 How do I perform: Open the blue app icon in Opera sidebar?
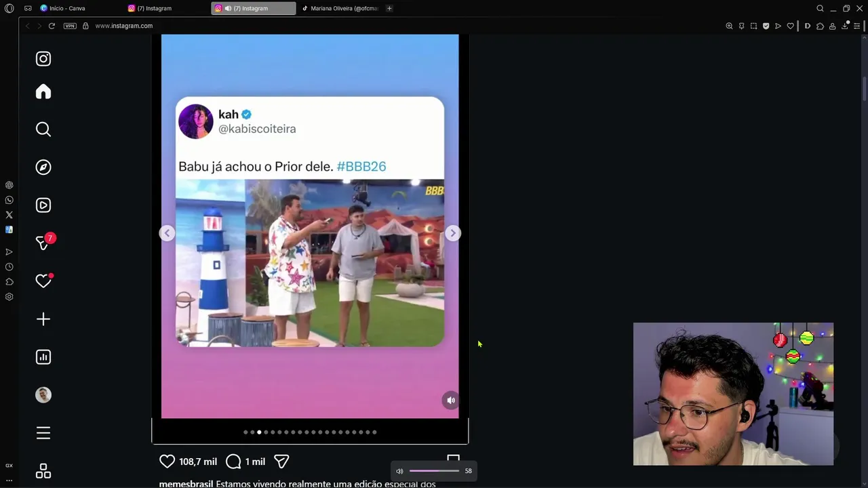coord(9,230)
